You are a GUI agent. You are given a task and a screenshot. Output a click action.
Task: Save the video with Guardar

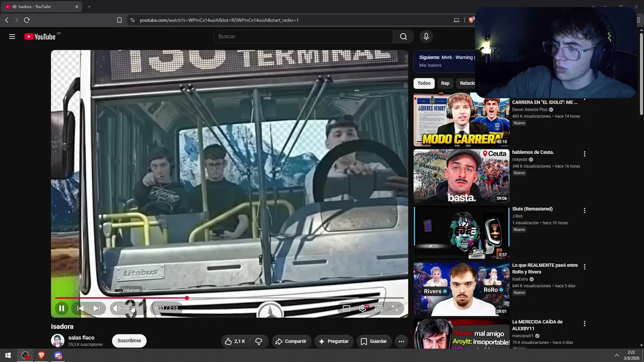[x=374, y=341]
